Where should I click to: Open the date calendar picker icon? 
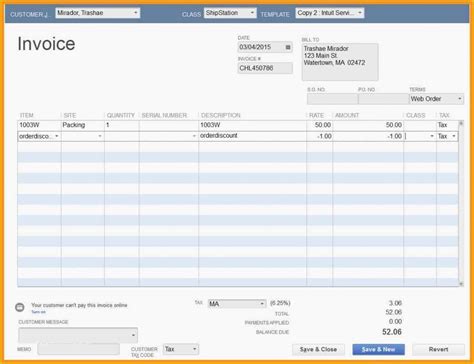pyautogui.click(x=288, y=47)
